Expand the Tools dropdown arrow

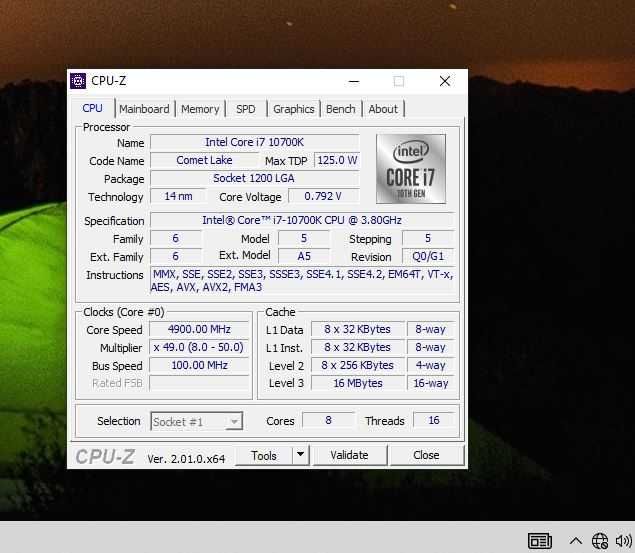tap(300, 455)
